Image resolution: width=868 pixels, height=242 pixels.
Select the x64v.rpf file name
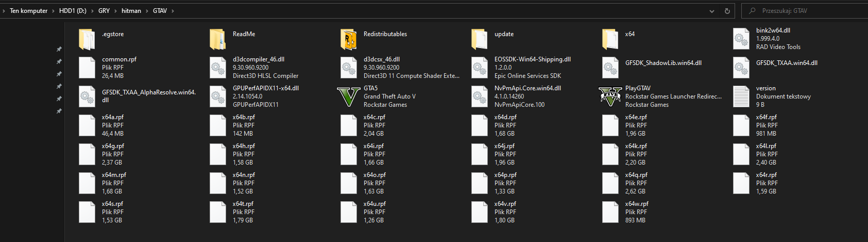[x=505, y=204]
